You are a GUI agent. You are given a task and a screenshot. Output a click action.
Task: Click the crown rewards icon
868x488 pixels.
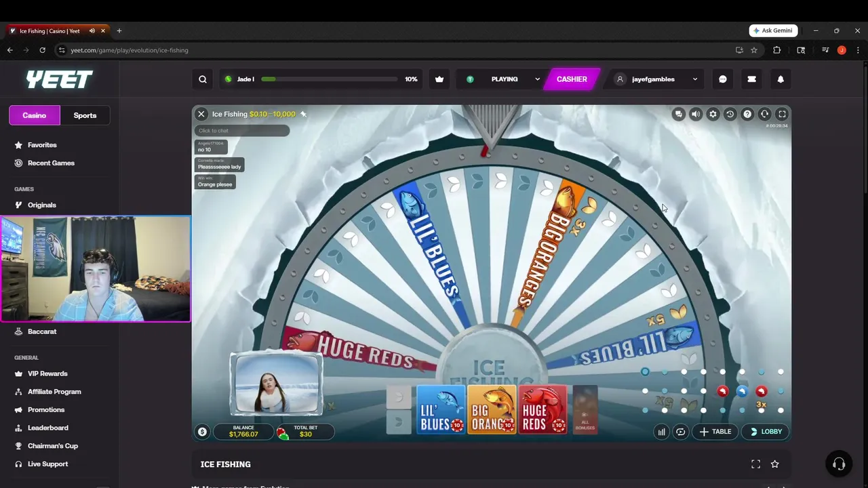tap(439, 79)
